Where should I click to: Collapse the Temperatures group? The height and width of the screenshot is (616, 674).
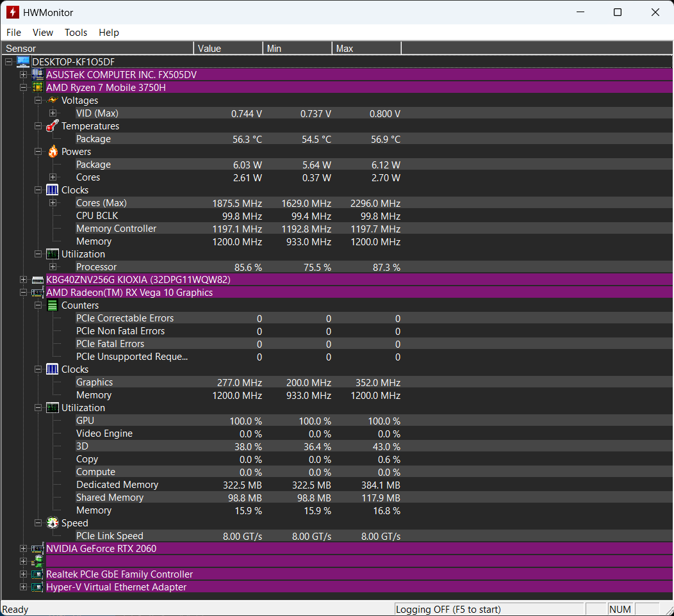point(38,126)
